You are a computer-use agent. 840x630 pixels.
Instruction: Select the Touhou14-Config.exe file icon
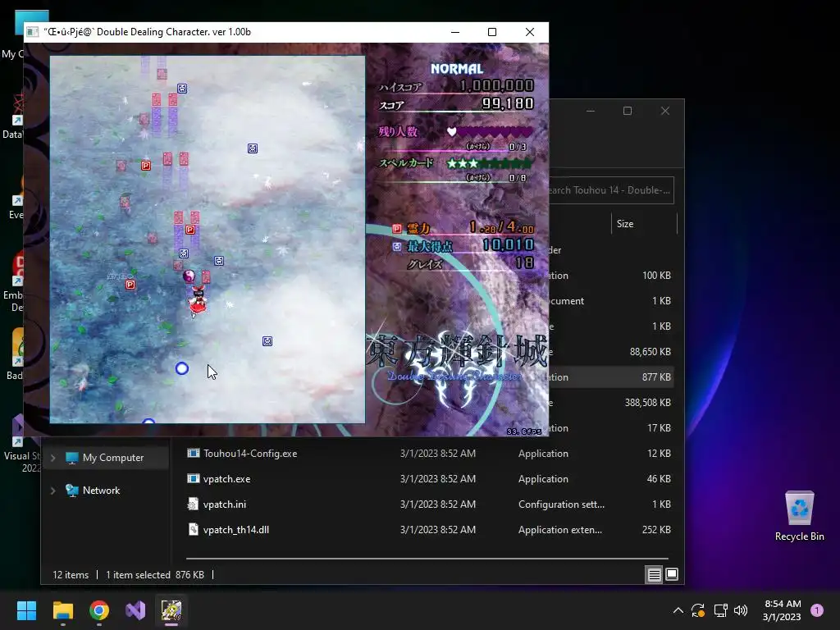click(194, 453)
